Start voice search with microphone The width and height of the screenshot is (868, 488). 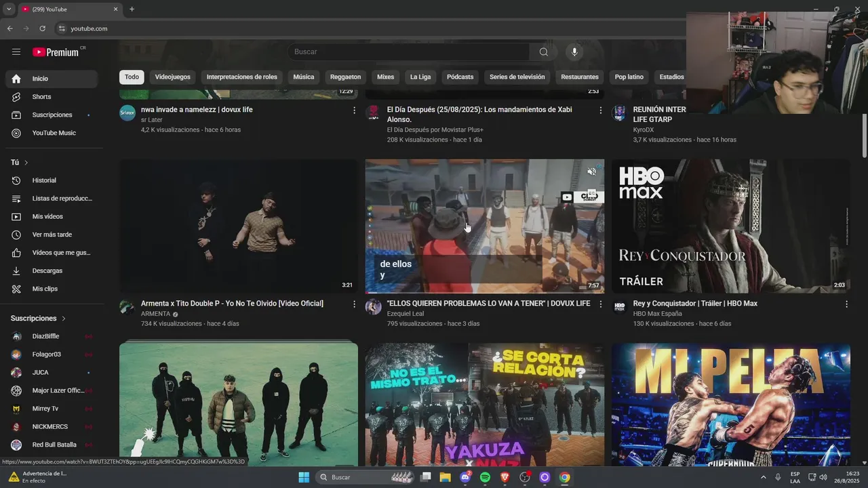pyautogui.click(x=574, y=52)
